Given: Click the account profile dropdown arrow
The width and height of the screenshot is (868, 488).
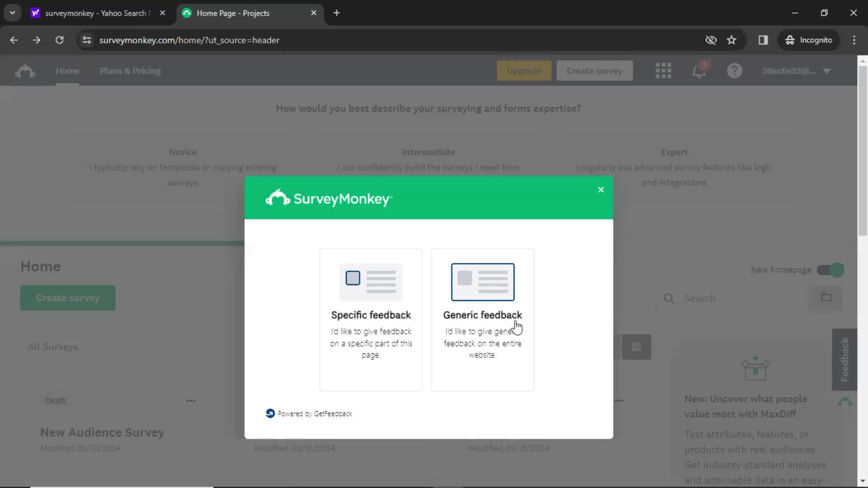Looking at the screenshot, I should 829,71.
